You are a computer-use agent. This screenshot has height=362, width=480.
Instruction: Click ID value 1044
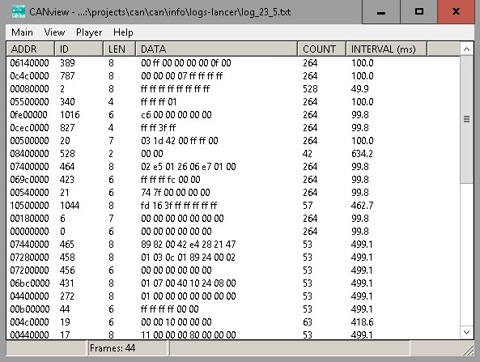70,205
